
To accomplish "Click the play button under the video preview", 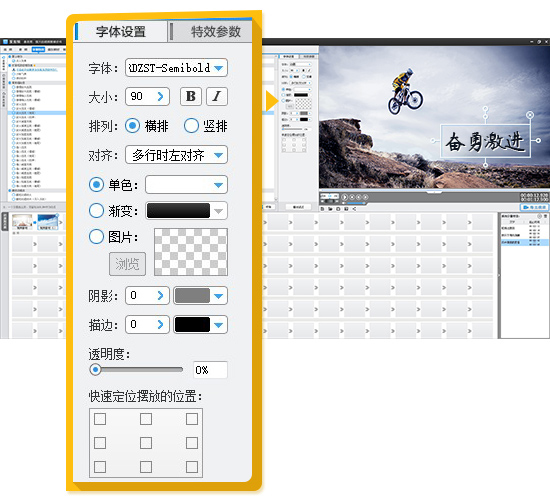I will pyautogui.click(x=344, y=197).
